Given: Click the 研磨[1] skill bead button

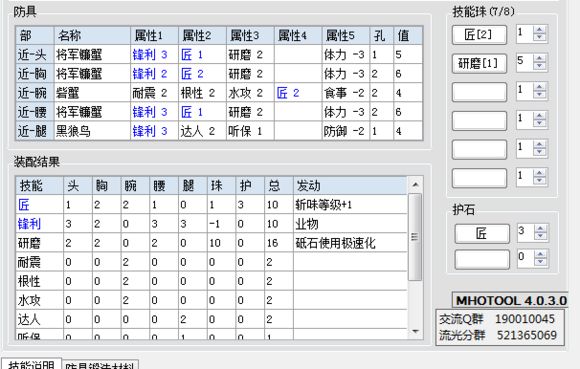Looking at the screenshot, I should 479,63.
